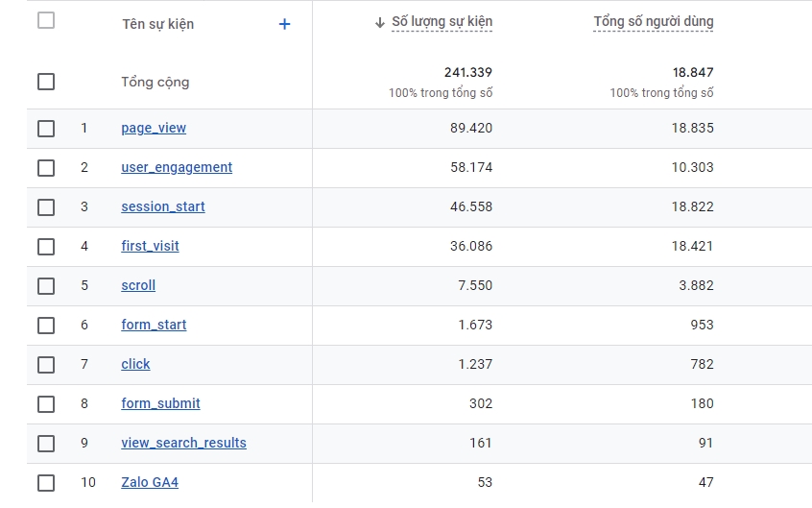Check the box for Zalo GA4 row
This screenshot has height=508, width=812.
coord(46,483)
